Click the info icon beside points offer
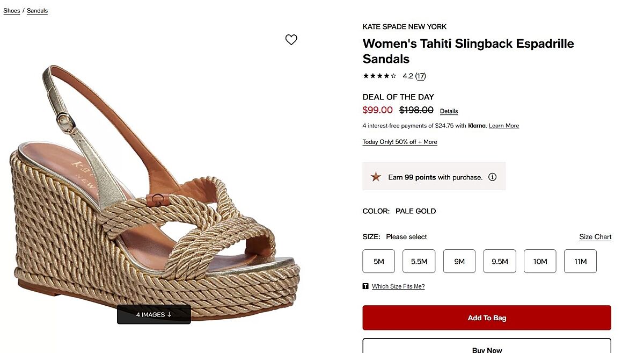Viewport: 644px width, 353px height. point(492,177)
